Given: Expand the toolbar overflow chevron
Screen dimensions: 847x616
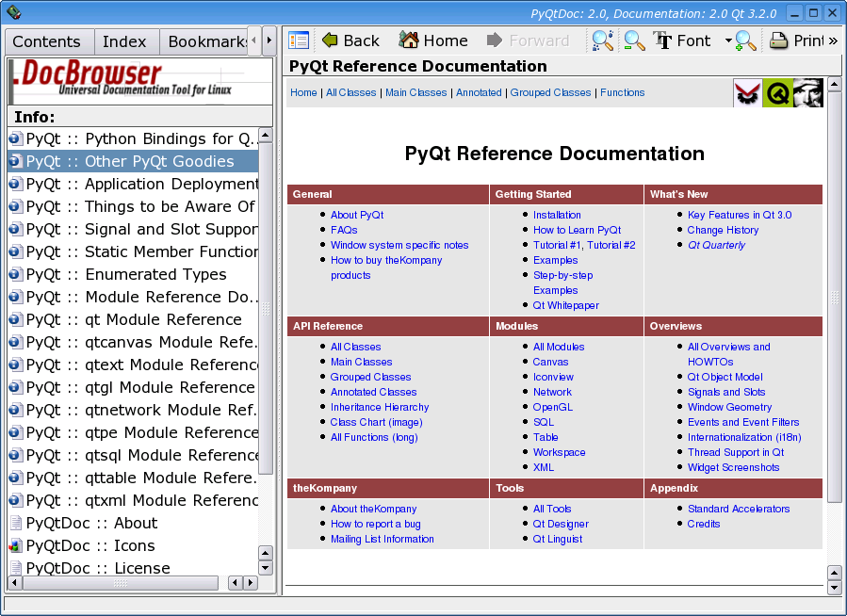Looking at the screenshot, I should pyautogui.click(x=833, y=41).
